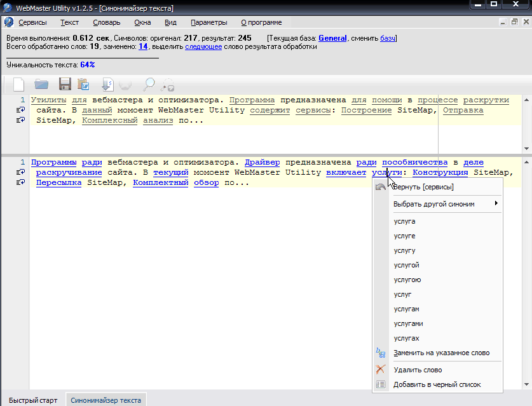Screen dimensions: 532x406
Task: Click the New document toolbar icon
Action: tap(18, 84)
